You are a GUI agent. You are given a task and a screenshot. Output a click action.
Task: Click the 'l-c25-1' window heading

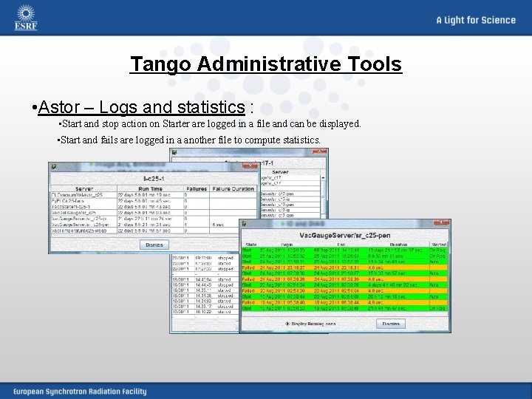(x=154, y=179)
